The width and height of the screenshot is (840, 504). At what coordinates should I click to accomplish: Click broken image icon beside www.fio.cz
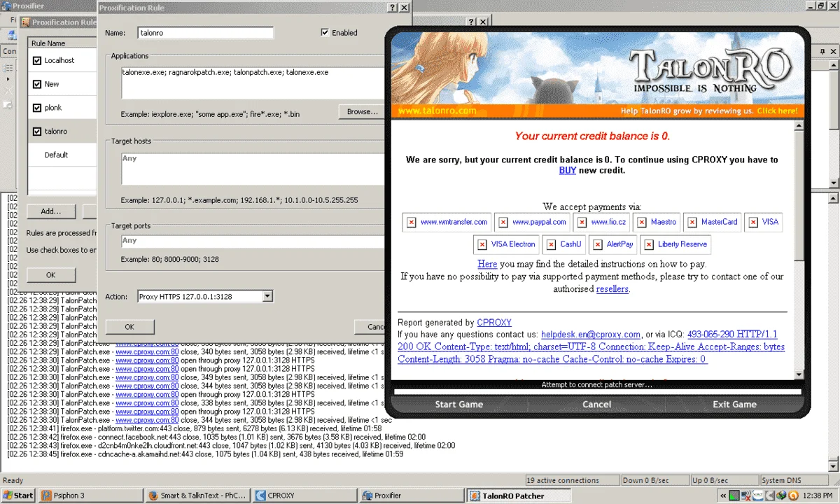pyautogui.click(x=582, y=222)
